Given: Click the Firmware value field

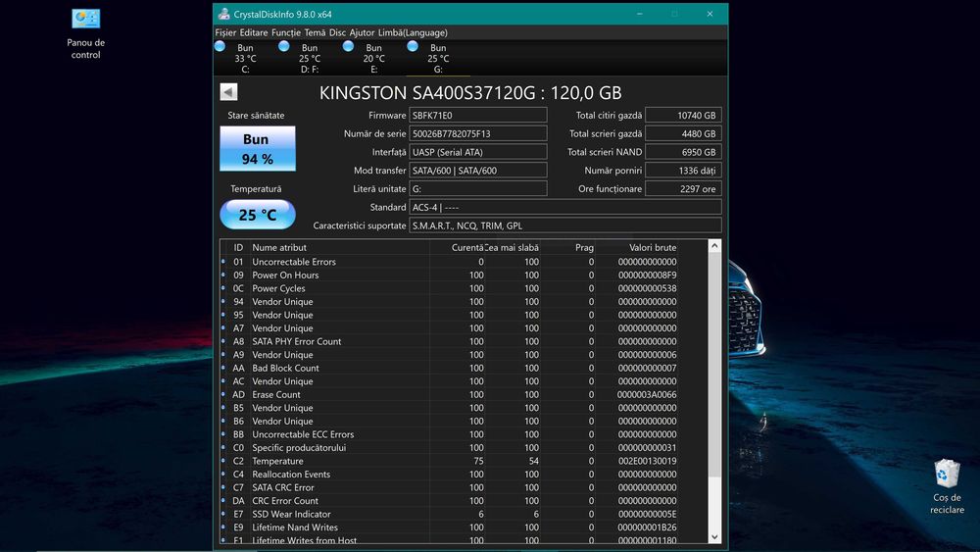Looking at the screenshot, I should tap(478, 115).
